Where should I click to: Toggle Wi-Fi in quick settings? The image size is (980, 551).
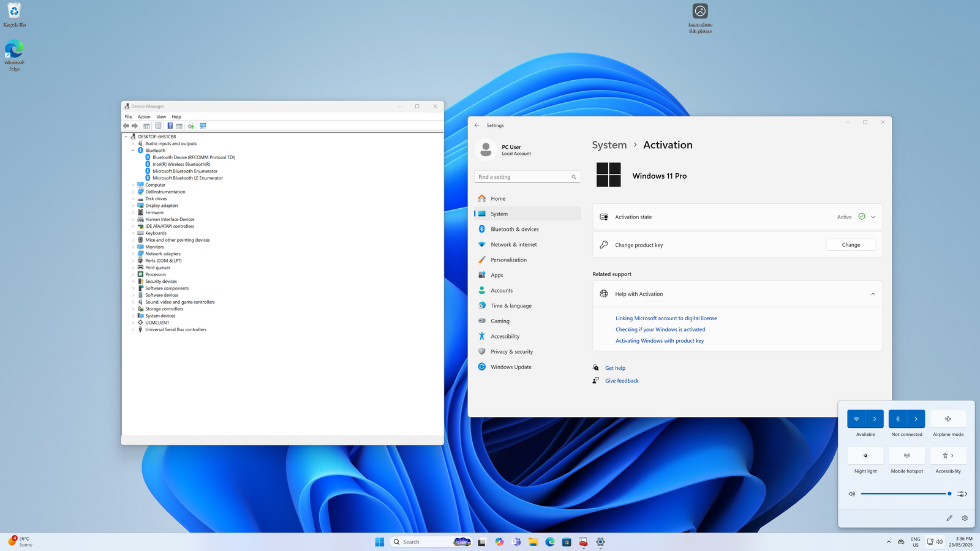[856, 419]
